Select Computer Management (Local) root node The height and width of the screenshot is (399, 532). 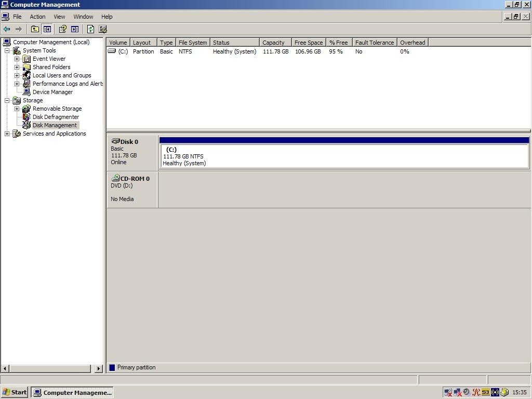coord(51,42)
